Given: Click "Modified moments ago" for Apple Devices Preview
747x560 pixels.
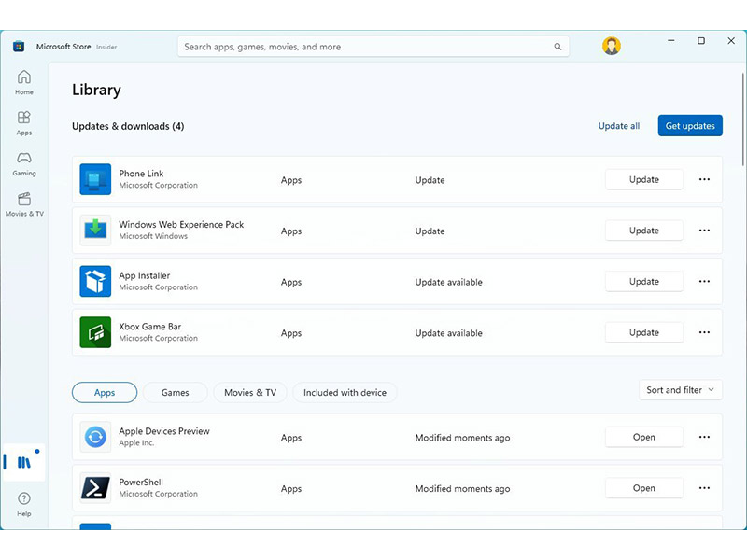Looking at the screenshot, I should coord(462,438).
